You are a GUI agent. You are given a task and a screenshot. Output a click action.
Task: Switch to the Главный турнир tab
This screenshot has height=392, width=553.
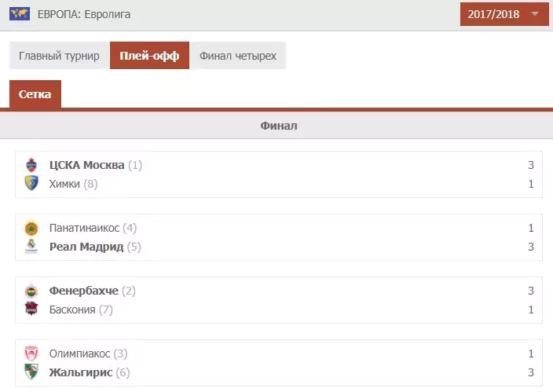59,56
